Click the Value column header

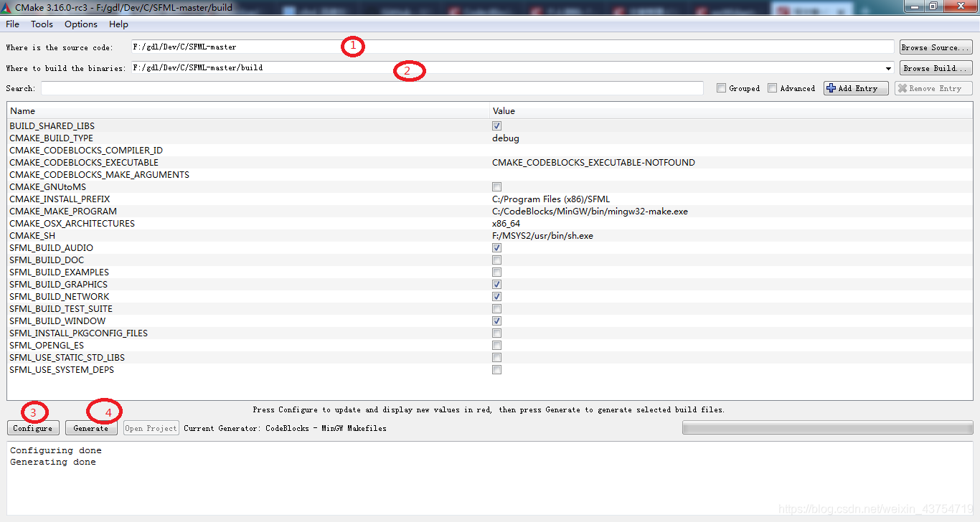point(731,111)
